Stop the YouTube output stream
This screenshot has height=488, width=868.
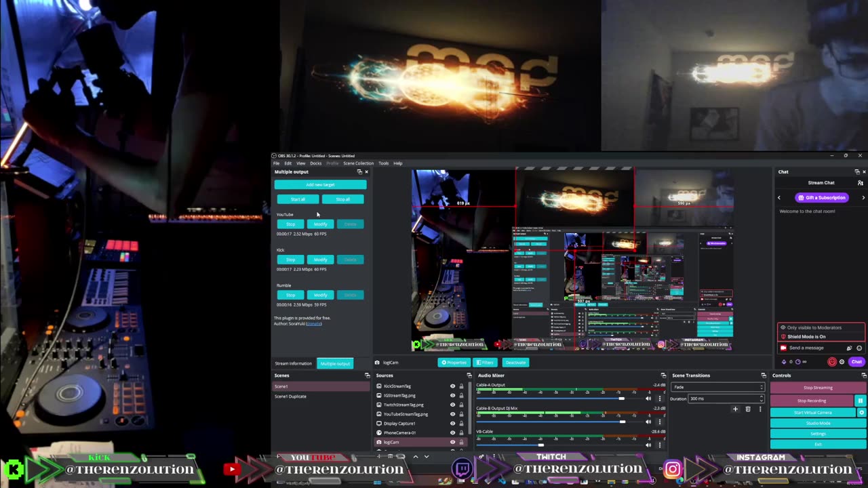(290, 224)
